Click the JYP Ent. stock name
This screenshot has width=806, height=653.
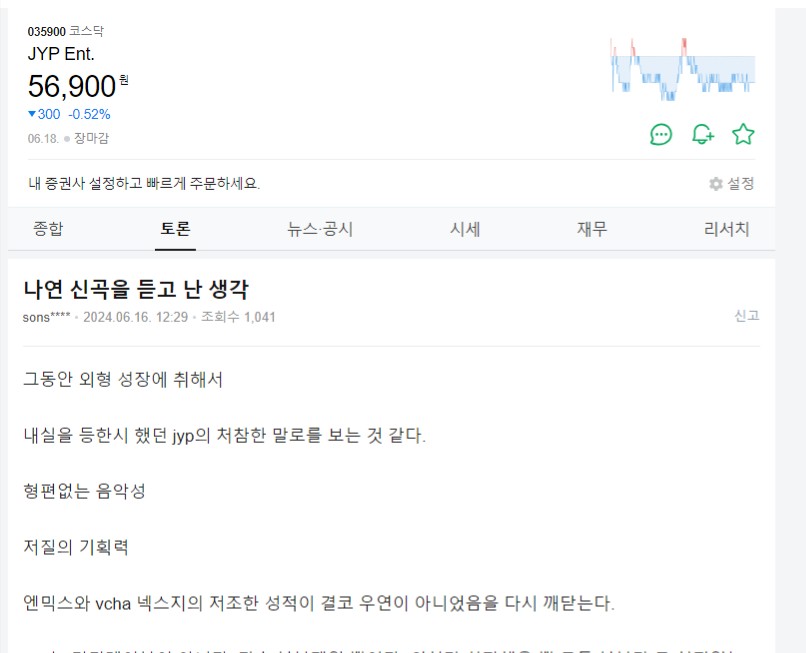pos(61,54)
